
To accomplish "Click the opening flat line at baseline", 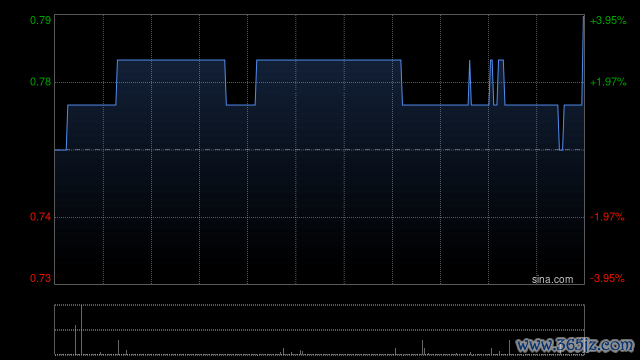I will (x=61, y=150).
